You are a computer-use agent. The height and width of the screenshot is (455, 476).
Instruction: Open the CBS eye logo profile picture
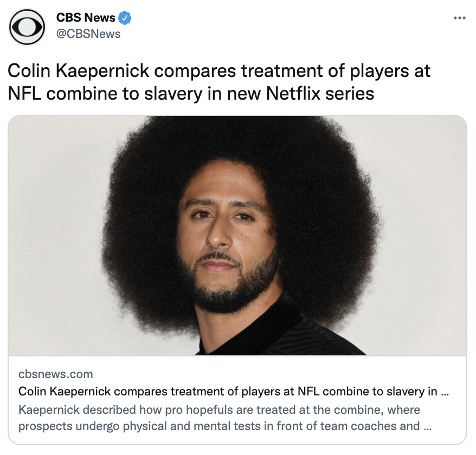tap(27, 27)
